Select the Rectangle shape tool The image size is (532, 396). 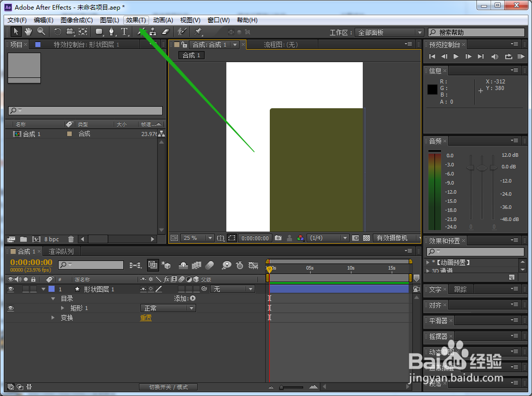click(x=99, y=32)
